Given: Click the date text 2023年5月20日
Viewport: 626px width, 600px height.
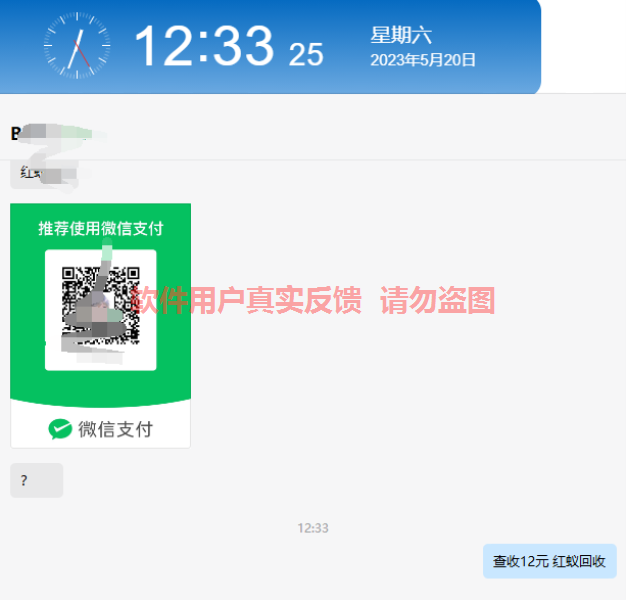Looking at the screenshot, I should [423, 60].
